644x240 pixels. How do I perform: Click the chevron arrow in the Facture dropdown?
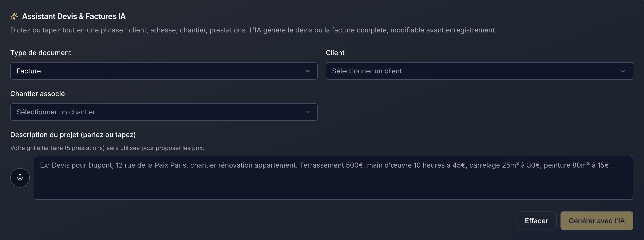click(x=308, y=71)
